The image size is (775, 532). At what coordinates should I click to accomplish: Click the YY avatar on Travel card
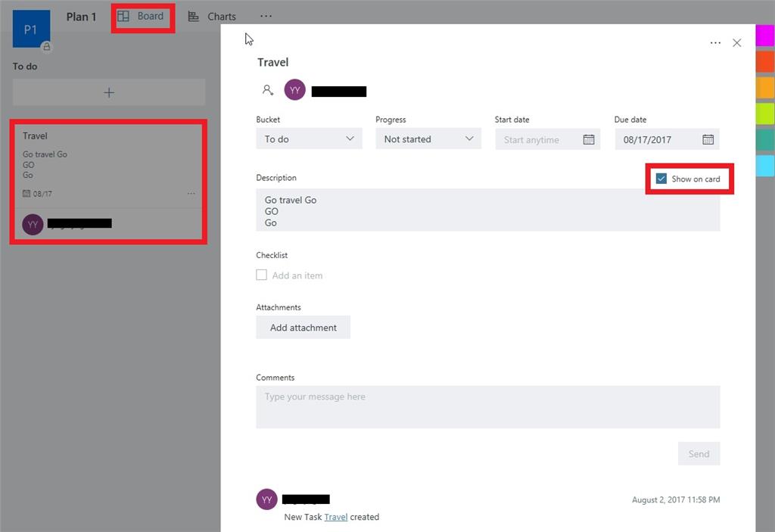pos(33,224)
